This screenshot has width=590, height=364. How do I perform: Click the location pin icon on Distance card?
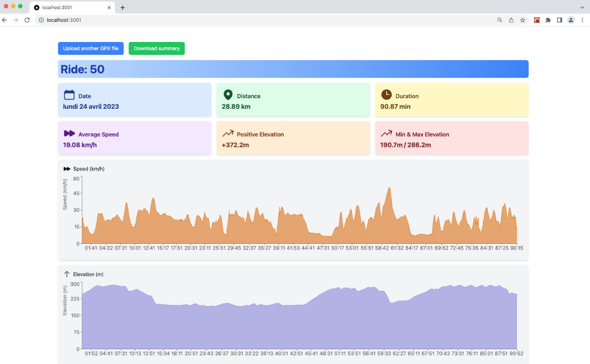tap(228, 95)
